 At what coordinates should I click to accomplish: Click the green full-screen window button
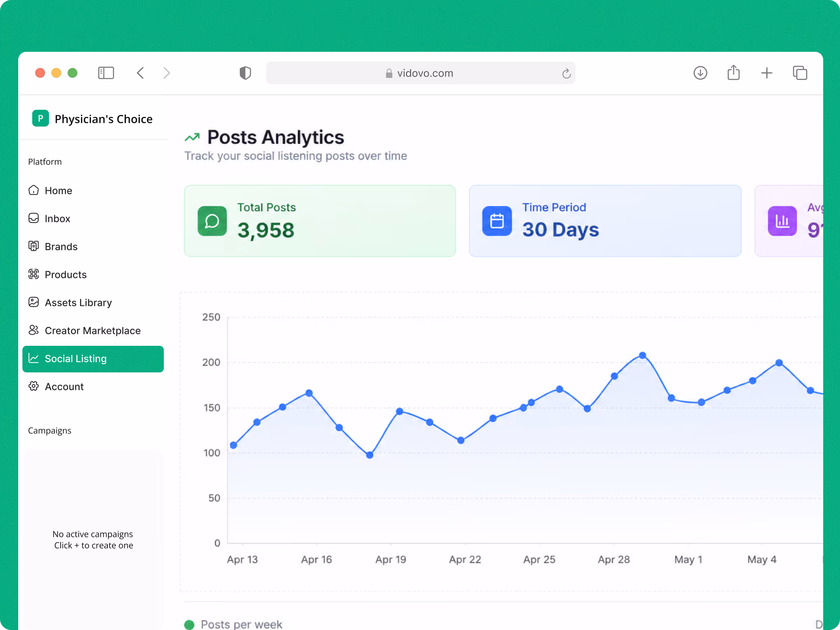72,73
